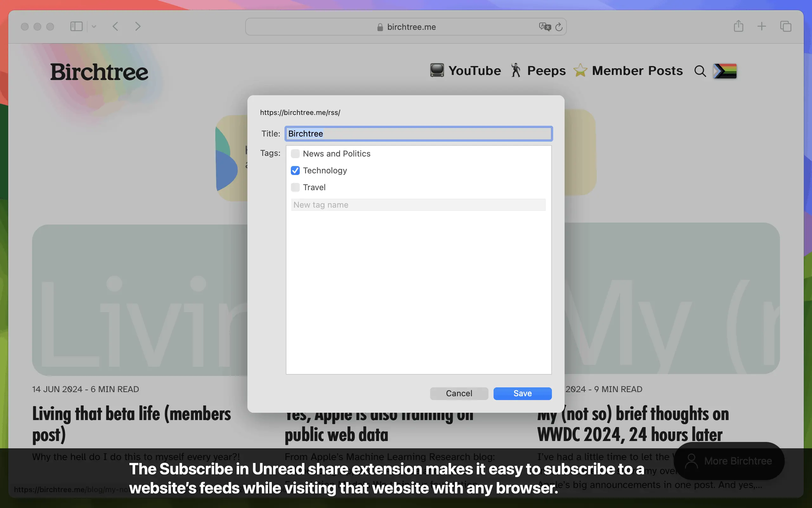Open the sidebar dropdown chevron in the toolbar

(x=94, y=27)
